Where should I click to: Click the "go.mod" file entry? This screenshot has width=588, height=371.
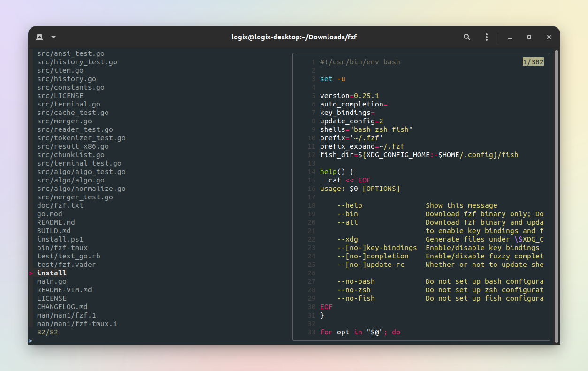coord(49,214)
